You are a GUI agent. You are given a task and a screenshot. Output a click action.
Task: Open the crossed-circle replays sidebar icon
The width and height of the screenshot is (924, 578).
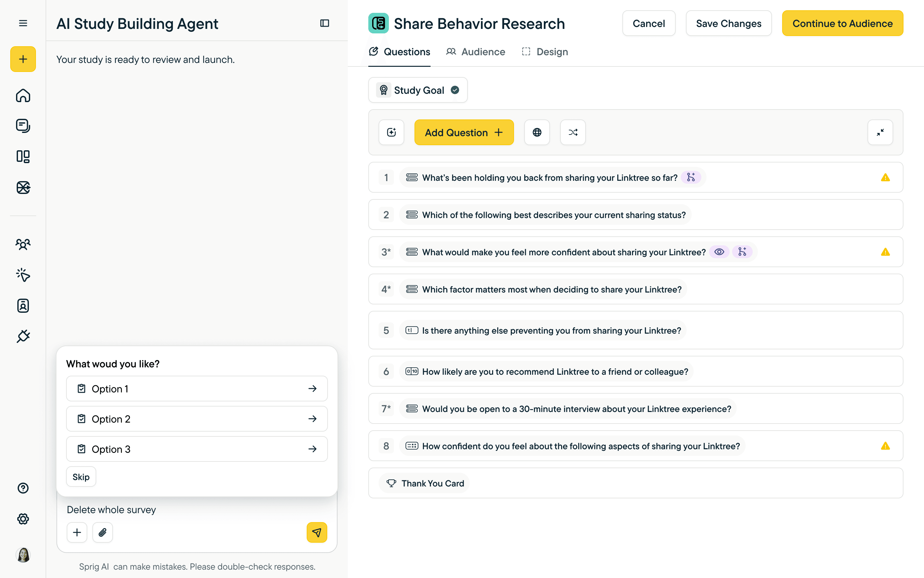(x=23, y=187)
